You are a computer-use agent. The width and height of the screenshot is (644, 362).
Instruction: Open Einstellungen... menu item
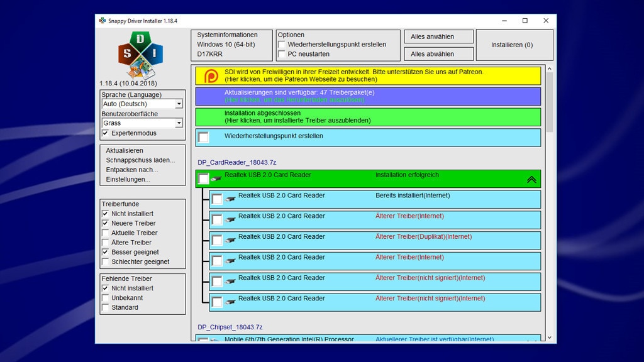pos(128,179)
